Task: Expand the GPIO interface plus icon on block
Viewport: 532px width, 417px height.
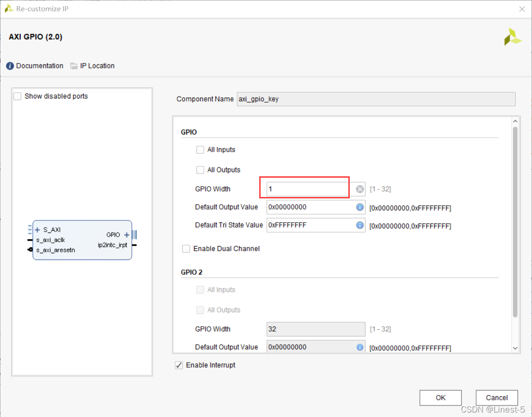Action: coord(126,235)
